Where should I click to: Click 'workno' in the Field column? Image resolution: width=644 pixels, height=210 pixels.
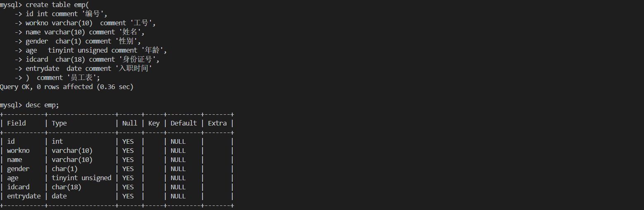(x=18, y=150)
